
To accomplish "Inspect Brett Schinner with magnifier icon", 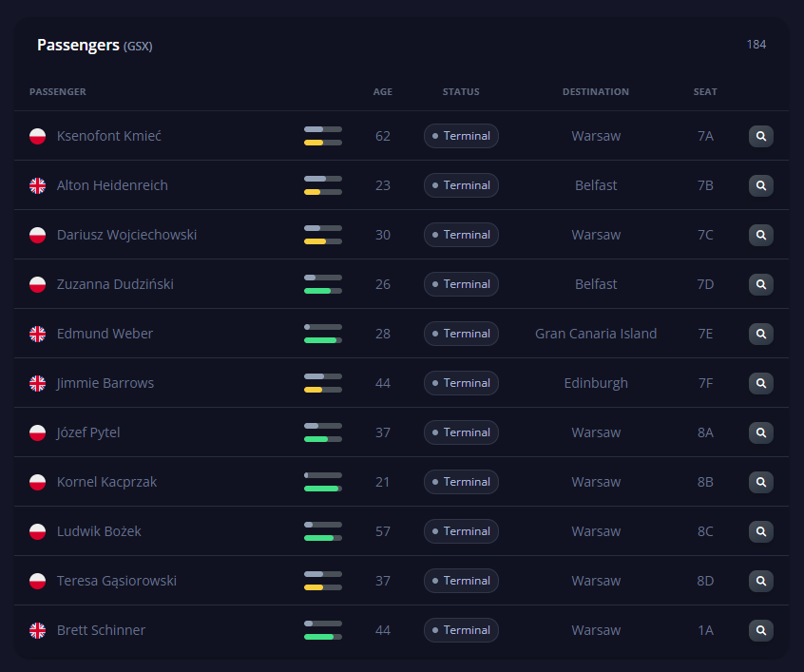I will (x=760, y=630).
